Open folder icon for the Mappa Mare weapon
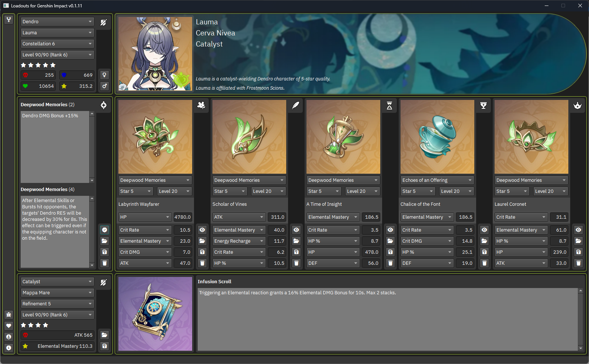Image resolution: width=589 pixels, height=364 pixels. point(105,335)
